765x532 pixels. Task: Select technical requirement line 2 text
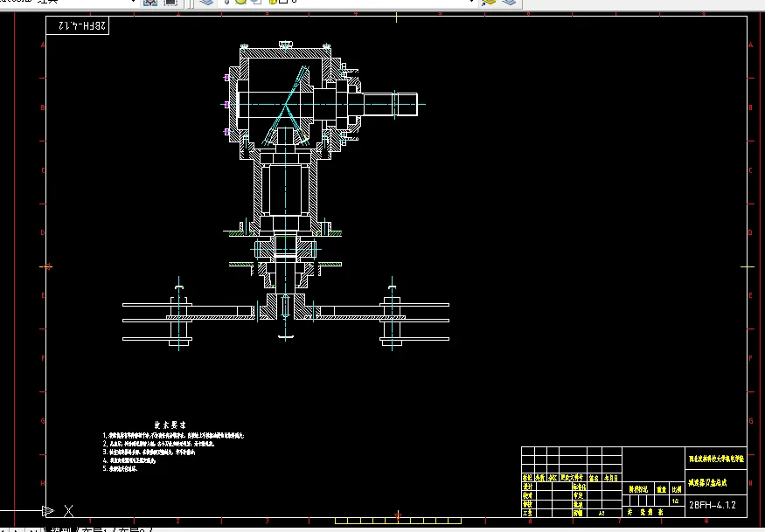click(x=158, y=444)
